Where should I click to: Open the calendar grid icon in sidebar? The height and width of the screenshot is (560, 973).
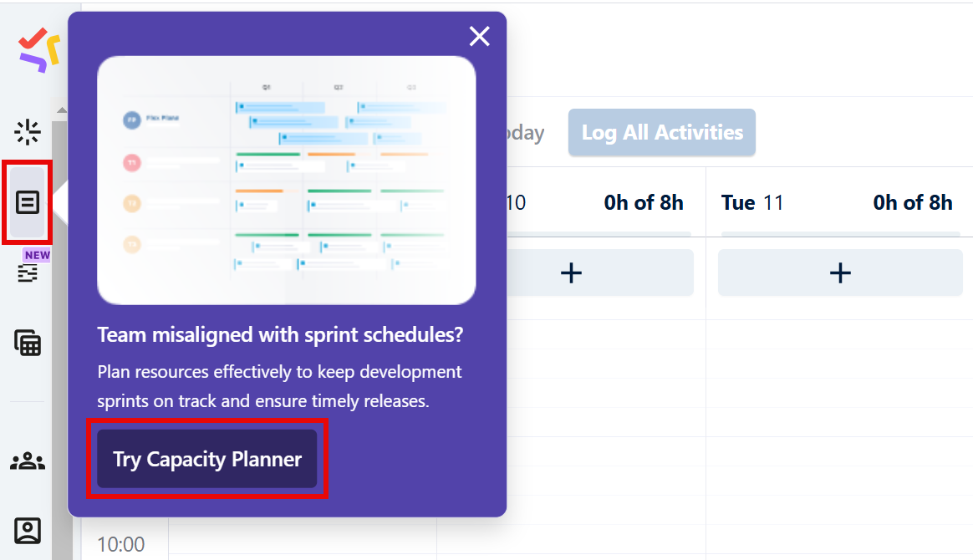(x=28, y=344)
